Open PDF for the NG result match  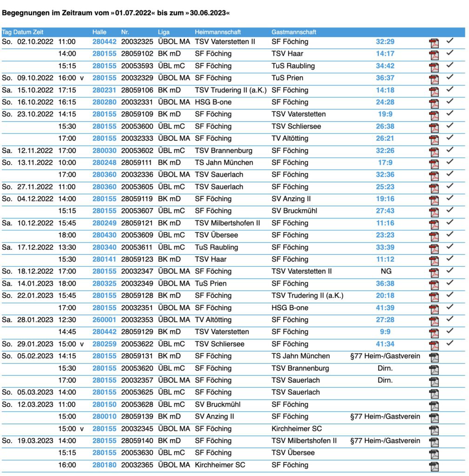pos(434,272)
